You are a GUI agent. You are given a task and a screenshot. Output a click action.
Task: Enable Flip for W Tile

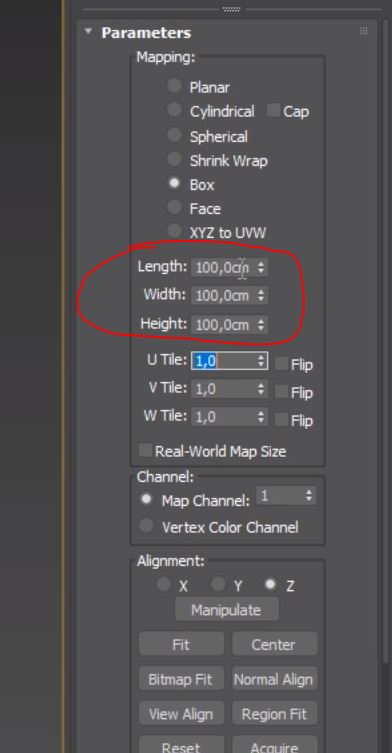[x=282, y=420]
